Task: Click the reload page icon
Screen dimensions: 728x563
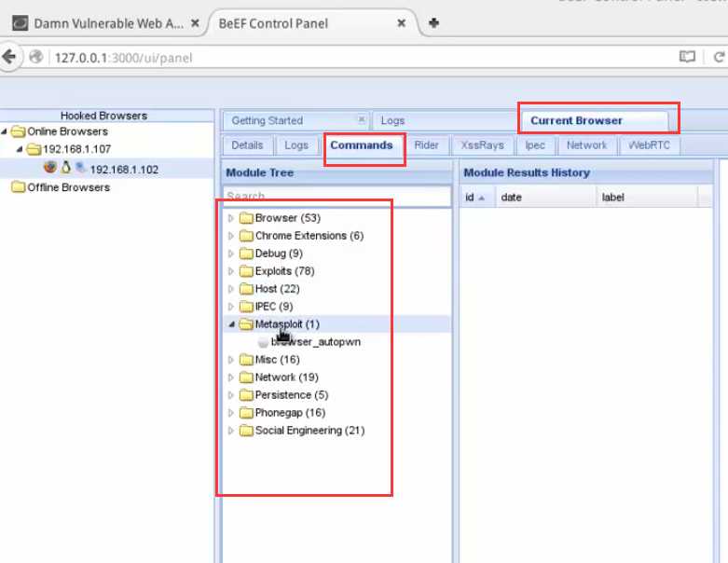Action: [x=719, y=57]
